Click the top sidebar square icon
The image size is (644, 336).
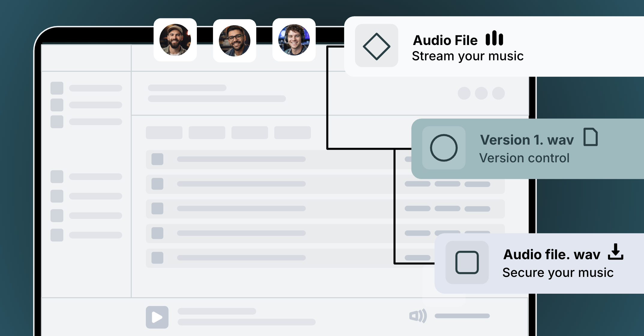pyautogui.click(x=57, y=88)
